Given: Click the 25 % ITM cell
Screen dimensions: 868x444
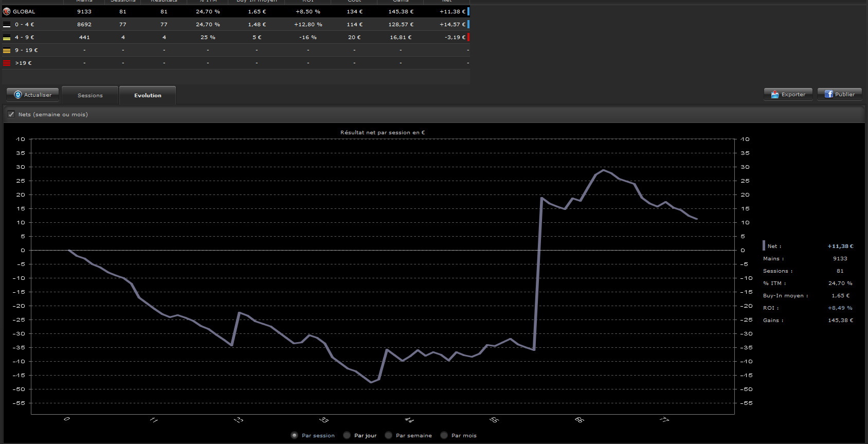Looking at the screenshot, I should click(x=208, y=37).
